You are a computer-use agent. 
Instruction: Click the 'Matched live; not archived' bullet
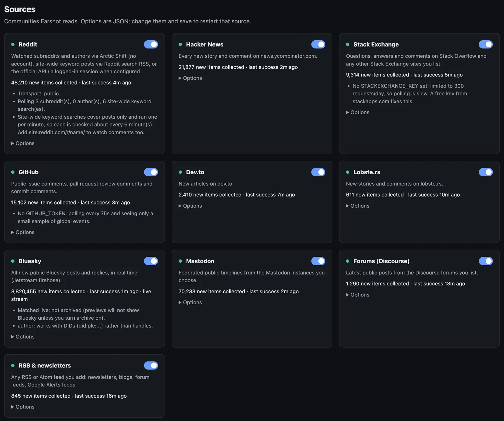click(78, 314)
